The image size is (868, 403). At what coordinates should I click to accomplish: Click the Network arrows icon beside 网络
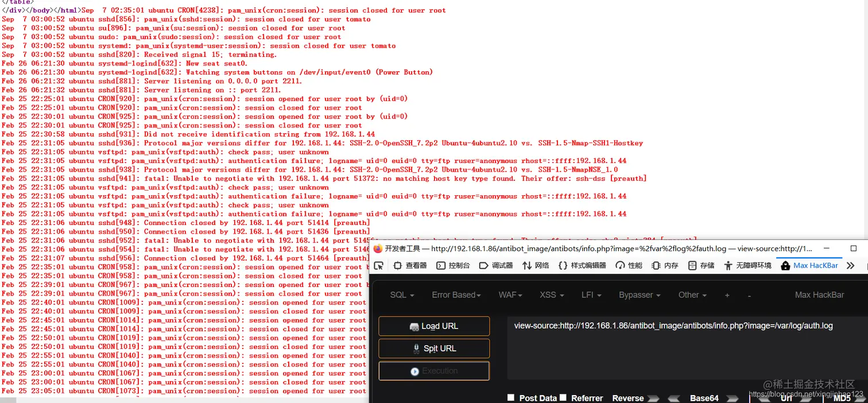coord(527,265)
